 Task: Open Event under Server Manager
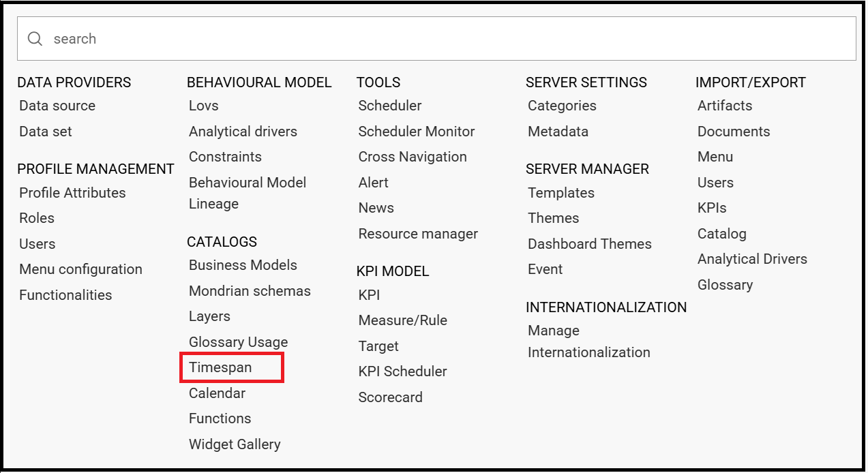pyautogui.click(x=545, y=269)
